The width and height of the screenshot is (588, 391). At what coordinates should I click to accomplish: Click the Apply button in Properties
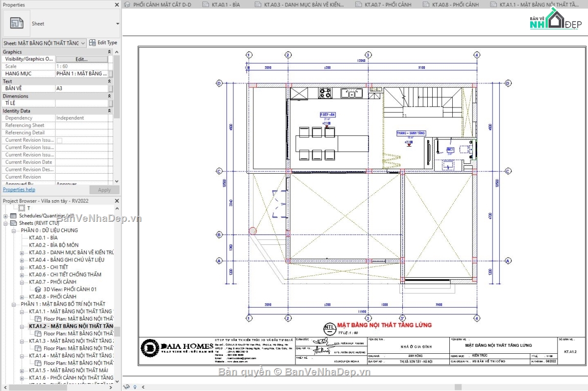tap(104, 190)
